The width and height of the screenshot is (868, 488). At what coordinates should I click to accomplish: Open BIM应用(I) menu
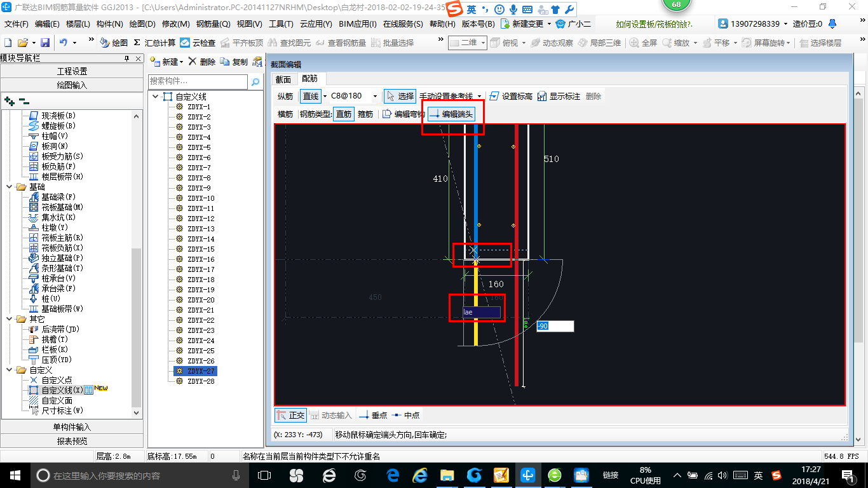point(358,24)
